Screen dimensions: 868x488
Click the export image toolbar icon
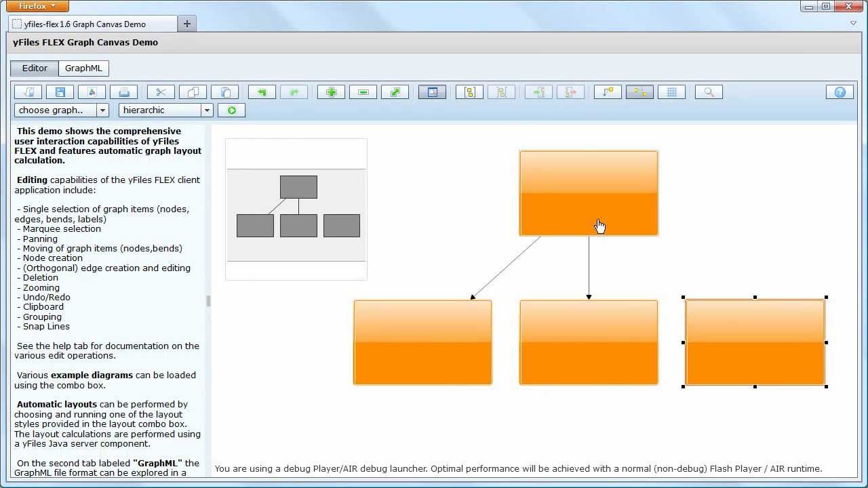[x=92, y=92]
